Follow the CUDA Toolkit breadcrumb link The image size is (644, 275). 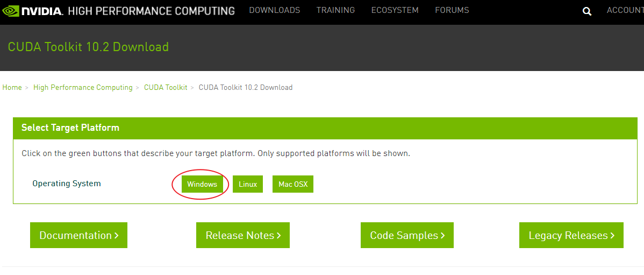[166, 88]
